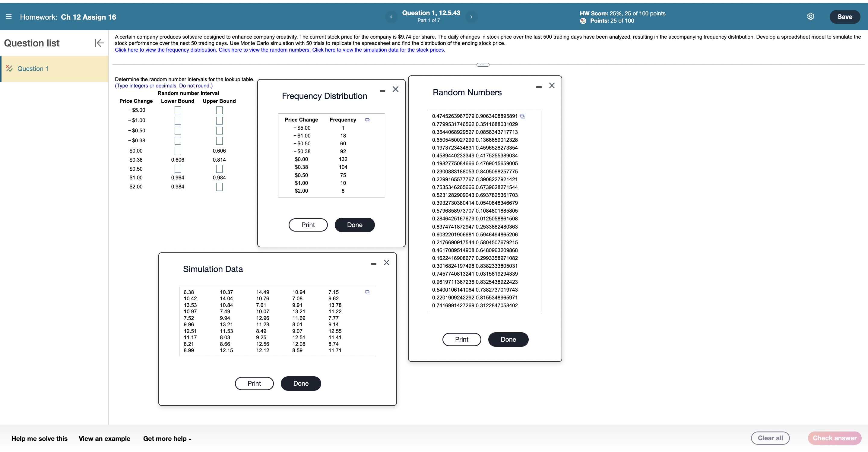
Task: Go to next question with right chevron
Action: click(x=471, y=17)
